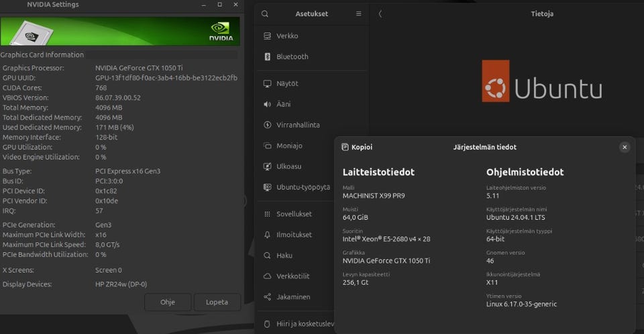Image resolution: width=644 pixels, height=334 pixels.
Task: Maximize the NVIDIA Settings window
Action: [220, 5]
